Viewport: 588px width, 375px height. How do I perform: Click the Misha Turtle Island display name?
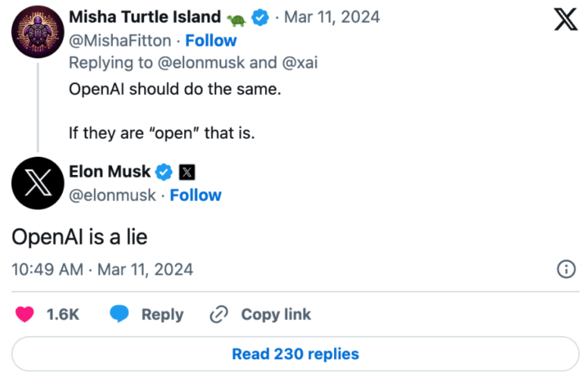[x=145, y=17]
